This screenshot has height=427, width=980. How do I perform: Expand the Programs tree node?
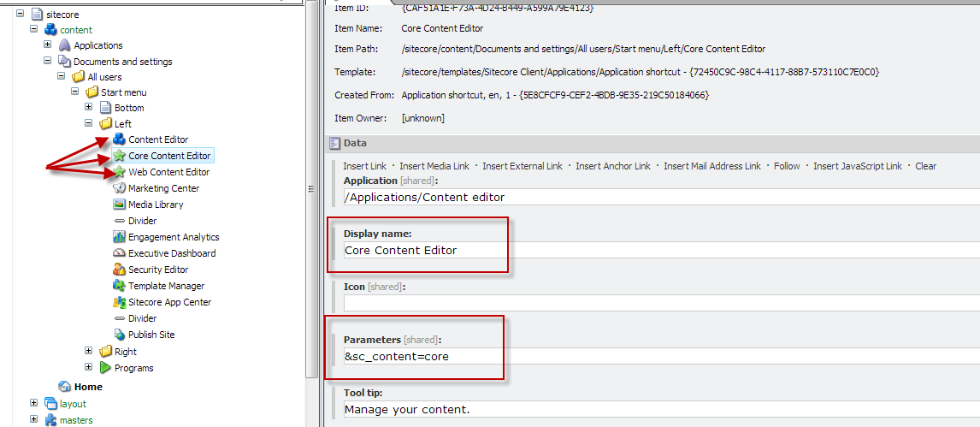coord(89,367)
